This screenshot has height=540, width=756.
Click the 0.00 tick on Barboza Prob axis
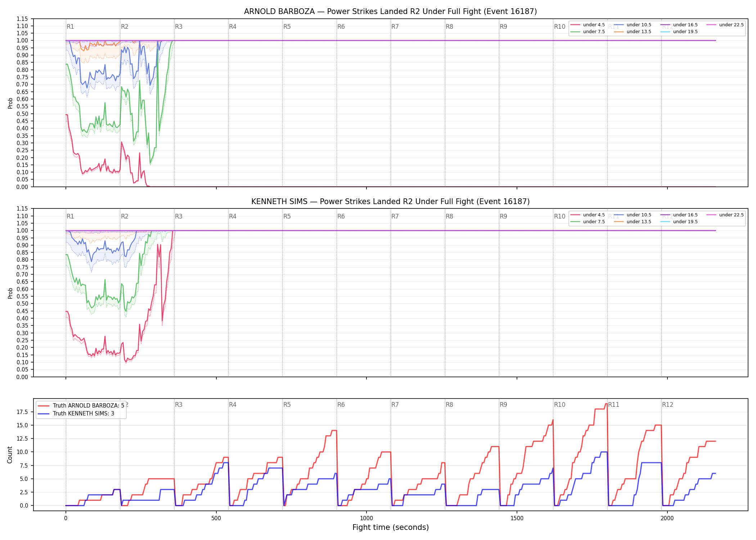22,187
